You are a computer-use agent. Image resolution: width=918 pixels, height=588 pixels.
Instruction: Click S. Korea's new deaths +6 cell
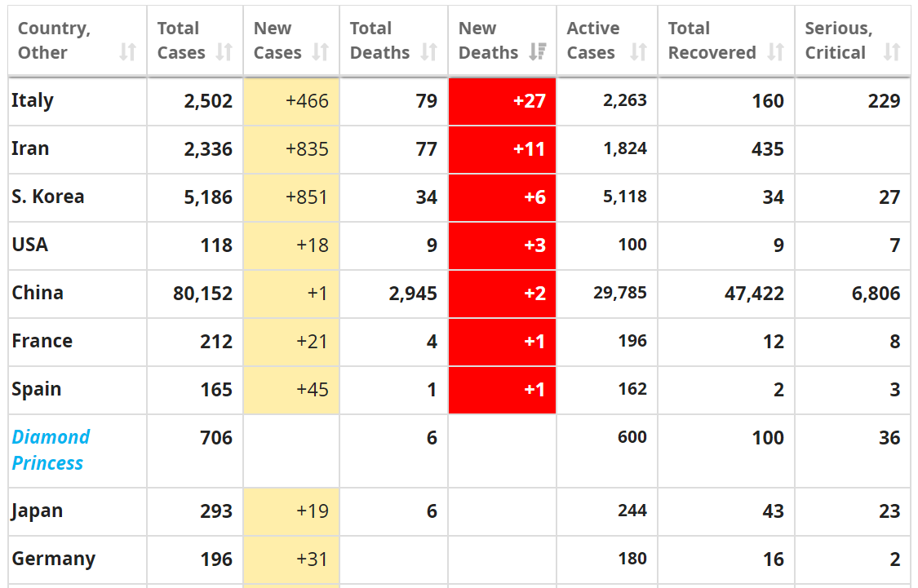503,197
